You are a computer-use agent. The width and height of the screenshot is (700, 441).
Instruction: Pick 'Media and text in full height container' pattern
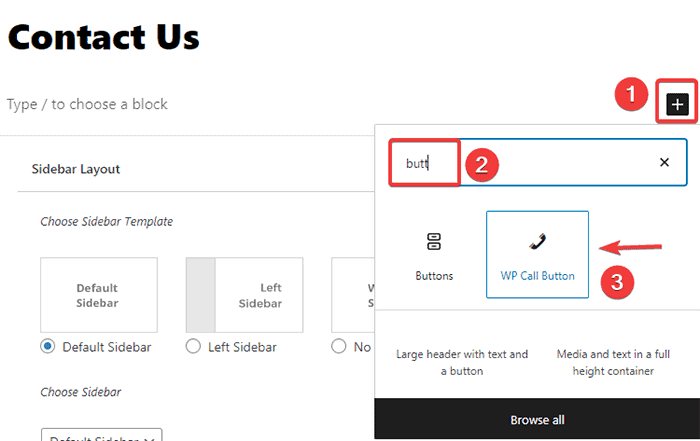coord(613,362)
